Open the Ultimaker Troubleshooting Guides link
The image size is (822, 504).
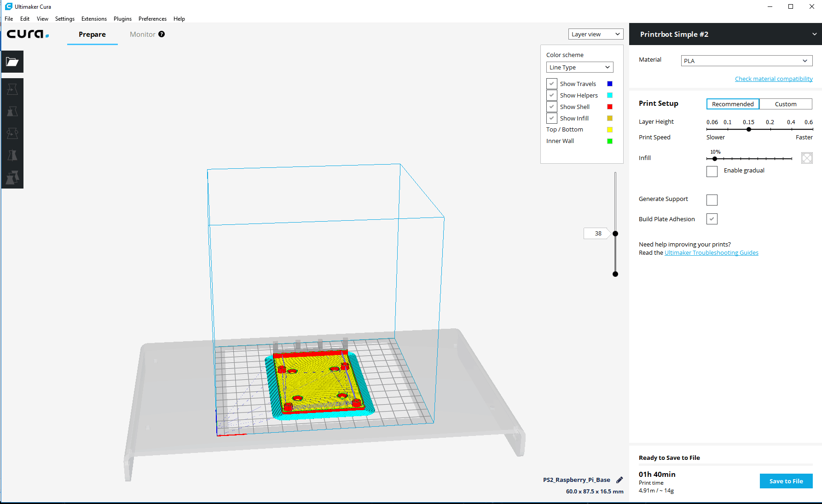(x=712, y=253)
